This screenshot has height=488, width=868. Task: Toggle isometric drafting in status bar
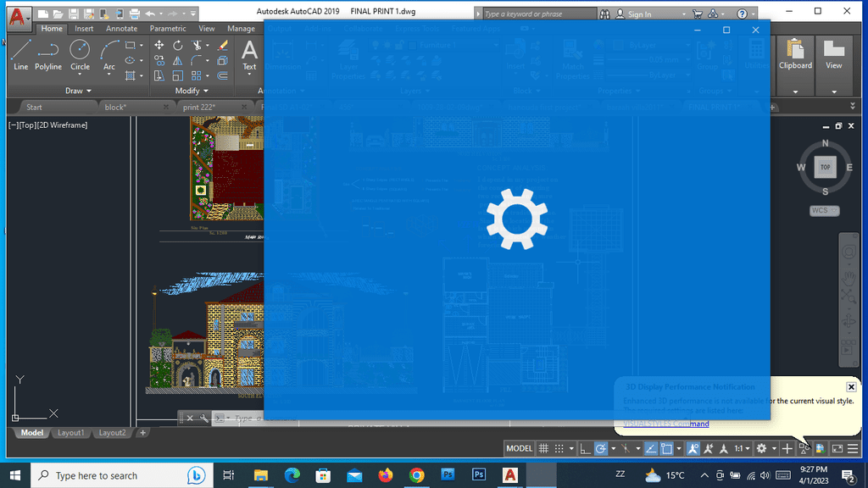626,449
